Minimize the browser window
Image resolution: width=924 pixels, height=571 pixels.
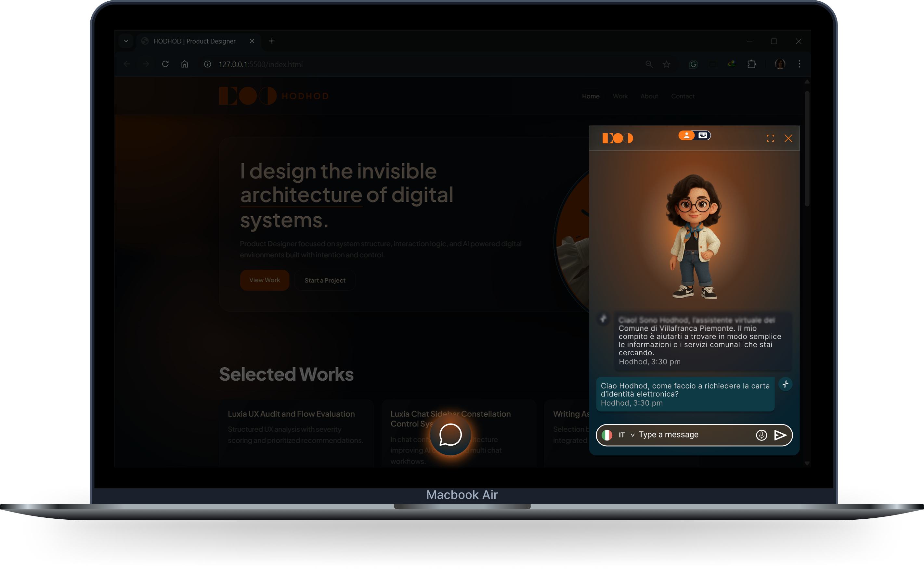pos(749,41)
